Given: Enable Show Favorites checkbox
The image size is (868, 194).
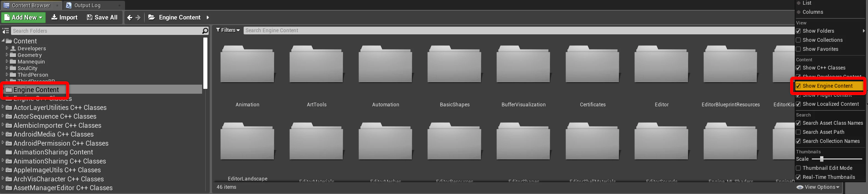Looking at the screenshot, I should coord(798,49).
